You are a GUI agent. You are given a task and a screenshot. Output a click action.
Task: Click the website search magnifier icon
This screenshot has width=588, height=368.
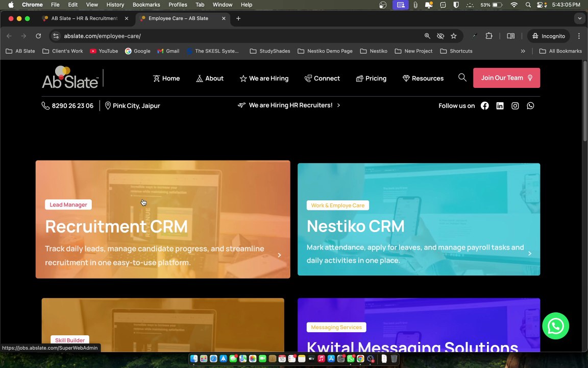[x=462, y=77]
